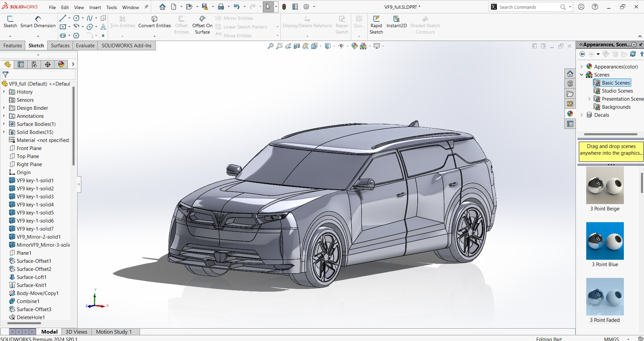Open the Insert menu
This screenshot has width=644, height=341.
(95, 7)
